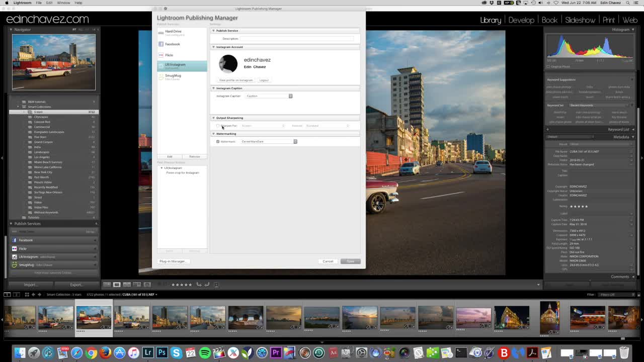Click Add below publish services list
Viewport: 644px width, 362px height.
170,157
